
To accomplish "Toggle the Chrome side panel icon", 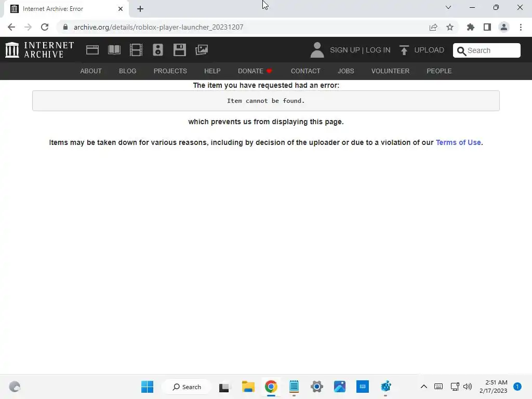I will [487, 27].
